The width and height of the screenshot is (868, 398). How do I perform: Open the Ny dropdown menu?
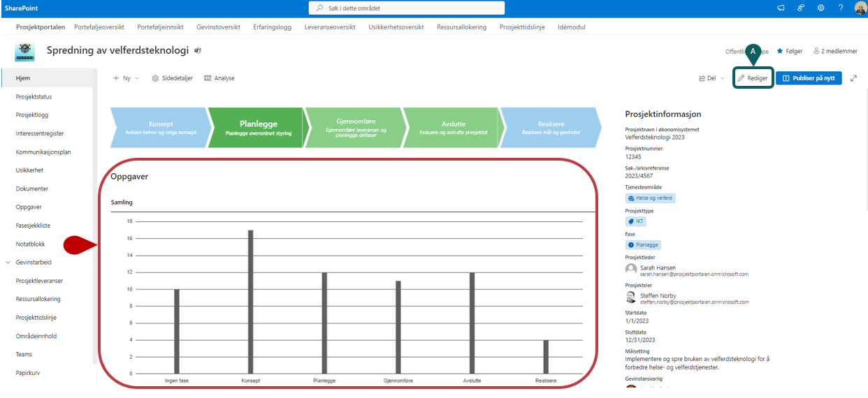[x=126, y=78]
